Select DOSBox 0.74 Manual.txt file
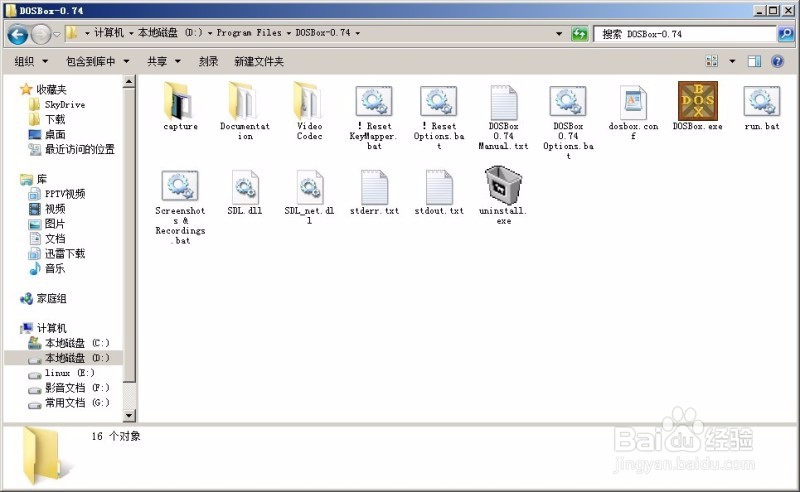This screenshot has width=800, height=492. pos(504,103)
